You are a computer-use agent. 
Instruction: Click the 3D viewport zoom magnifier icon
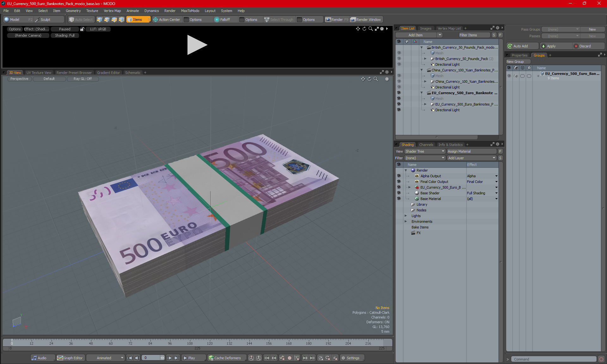click(376, 79)
